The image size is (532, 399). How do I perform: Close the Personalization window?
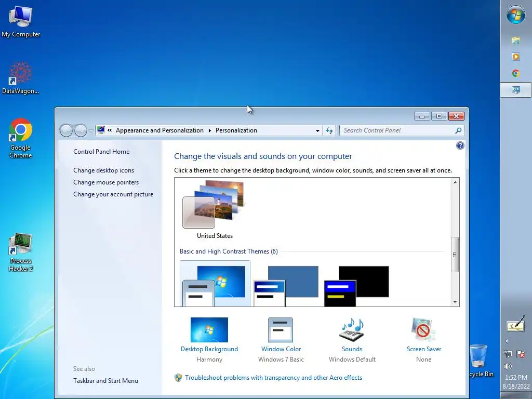[x=456, y=116]
